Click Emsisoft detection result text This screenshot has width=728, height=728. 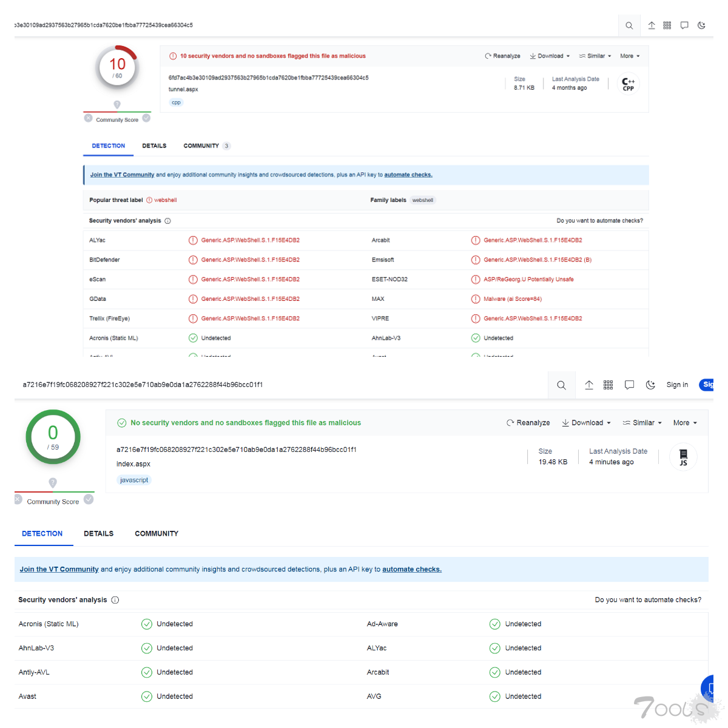point(538,260)
